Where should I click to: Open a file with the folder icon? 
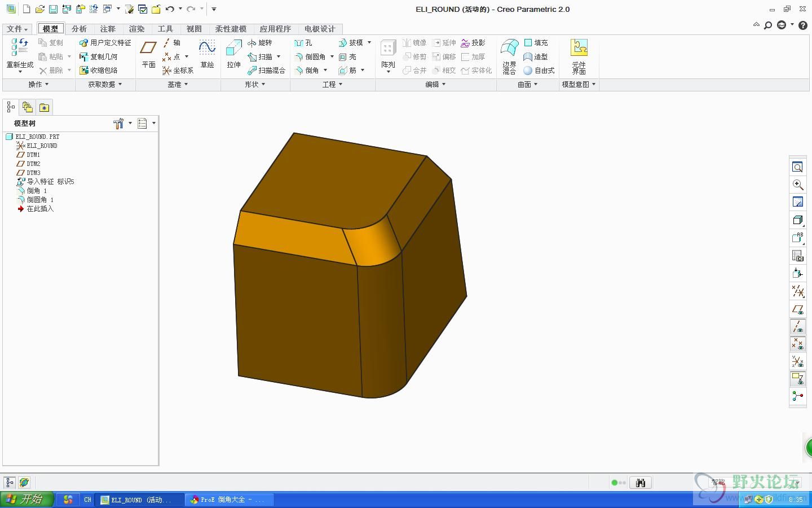(x=39, y=9)
